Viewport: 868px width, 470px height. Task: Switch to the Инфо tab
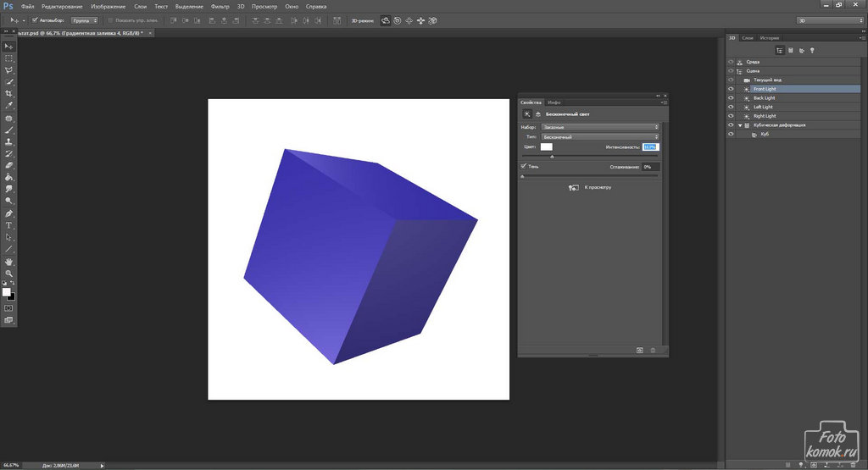pyautogui.click(x=554, y=102)
